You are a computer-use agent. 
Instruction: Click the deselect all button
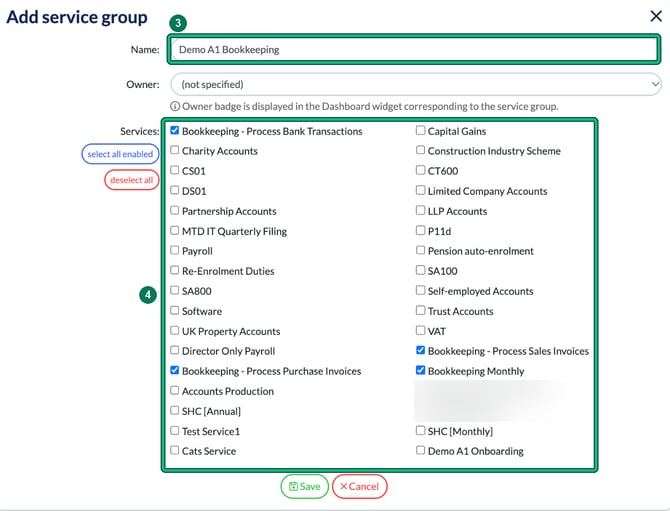[132, 180]
